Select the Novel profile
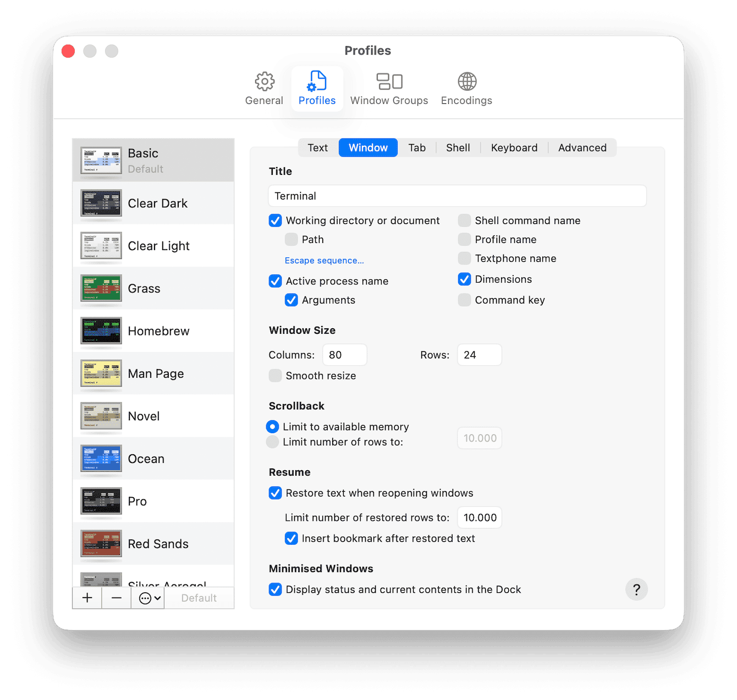 point(153,416)
